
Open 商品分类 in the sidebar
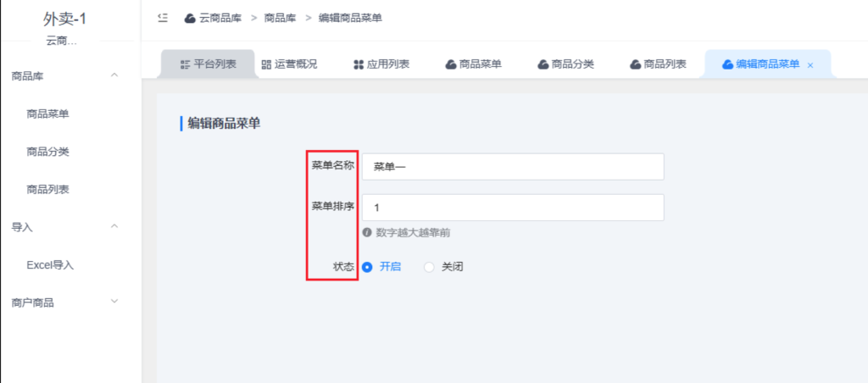coord(47,152)
